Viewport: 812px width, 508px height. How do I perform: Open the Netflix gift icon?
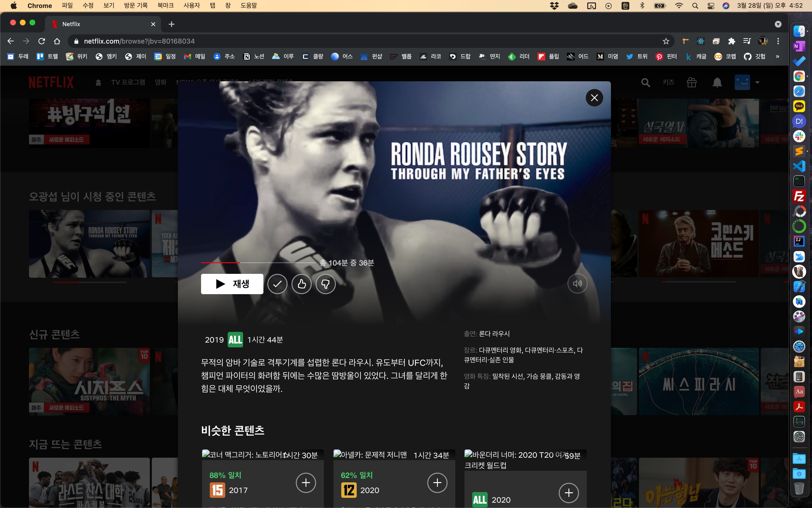[x=692, y=82]
